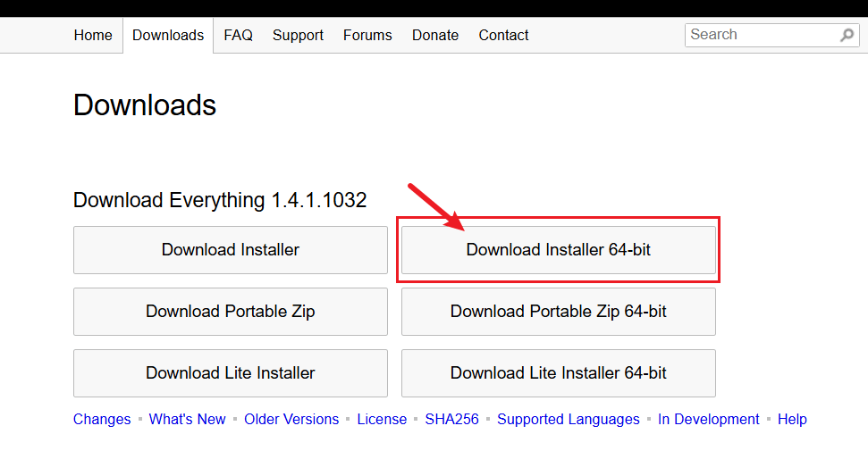
Task: Go to the Home menu item
Action: click(x=93, y=36)
